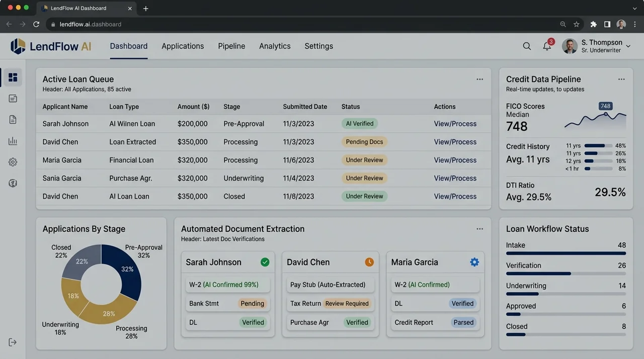The image size is (644, 359).
Task: Click the search magnifier in header
Action: pos(527,46)
